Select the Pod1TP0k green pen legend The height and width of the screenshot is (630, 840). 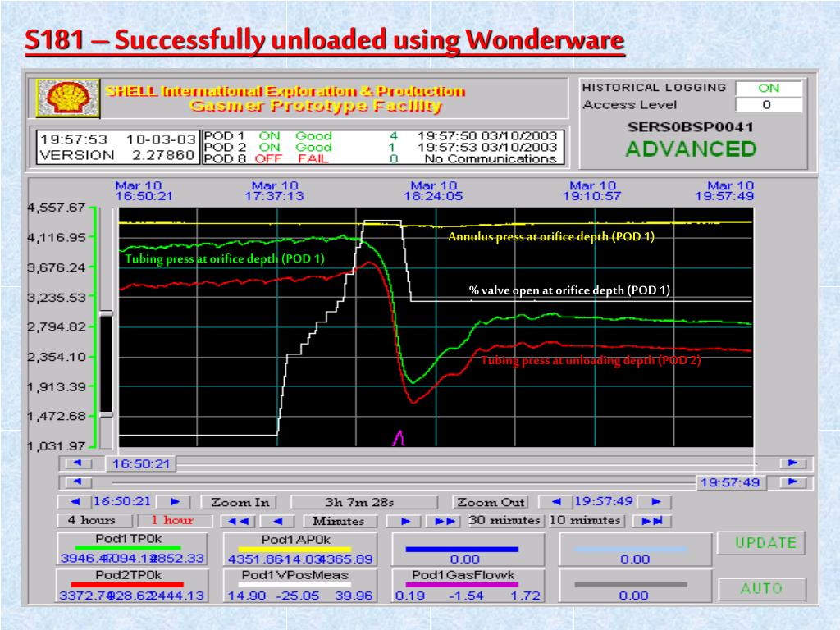[132, 548]
